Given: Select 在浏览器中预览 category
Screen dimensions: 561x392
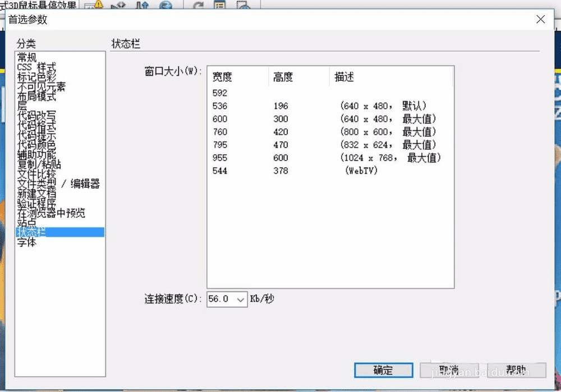Looking at the screenshot, I should point(51,213).
